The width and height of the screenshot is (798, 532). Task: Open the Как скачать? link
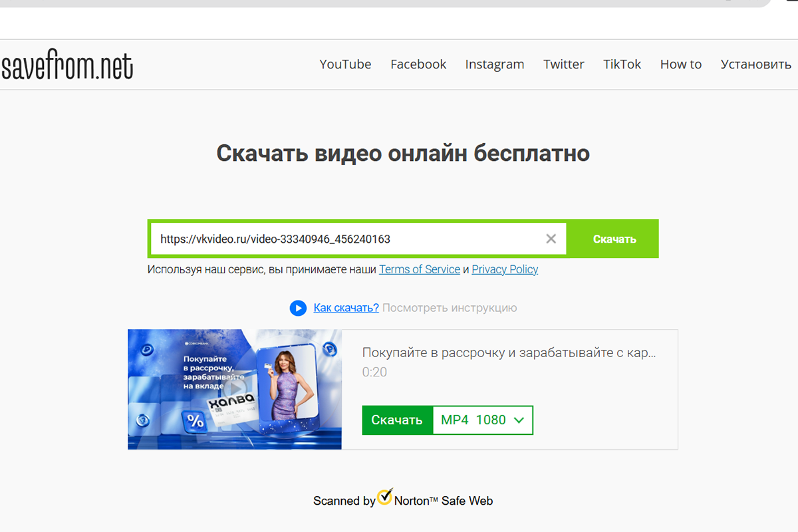point(346,308)
